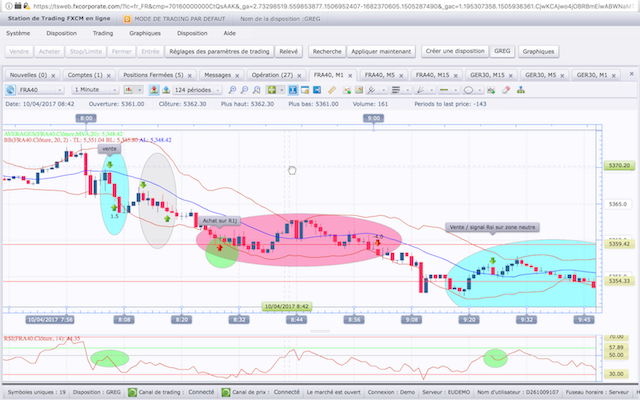This screenshot has height=400, width=640.
Task: Click the zoom out magnifier icon
Action: point(244,90)
